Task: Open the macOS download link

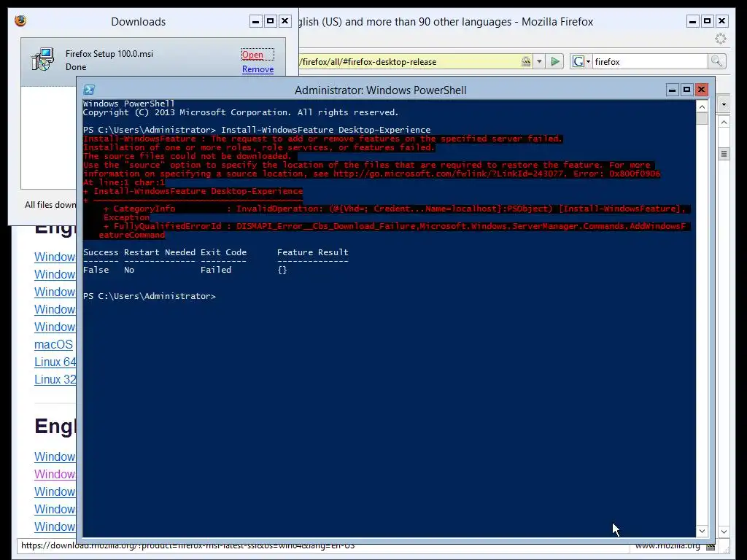Action: pyautogui.click(x=53, y=344)
